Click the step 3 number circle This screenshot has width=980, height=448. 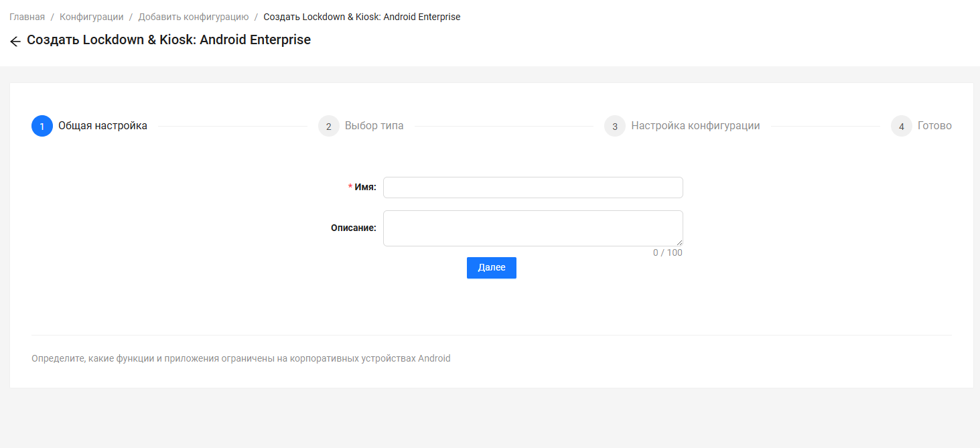pos(615,126)
